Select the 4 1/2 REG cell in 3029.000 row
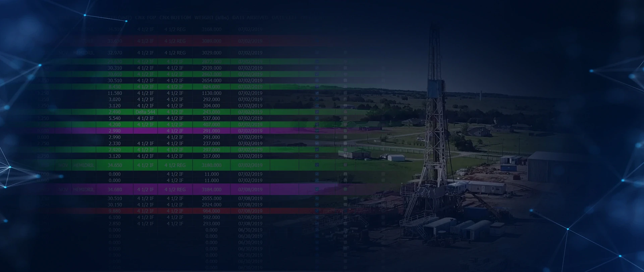 pos(175,53)
